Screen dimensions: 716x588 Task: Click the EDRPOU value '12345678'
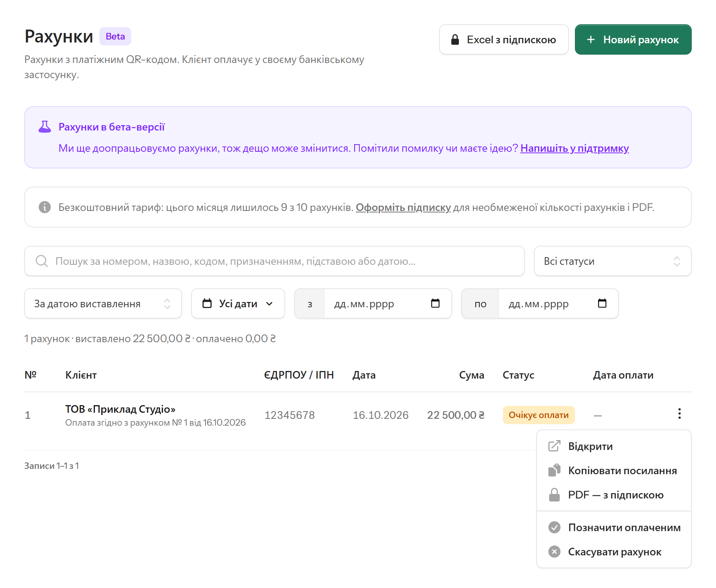290,415
